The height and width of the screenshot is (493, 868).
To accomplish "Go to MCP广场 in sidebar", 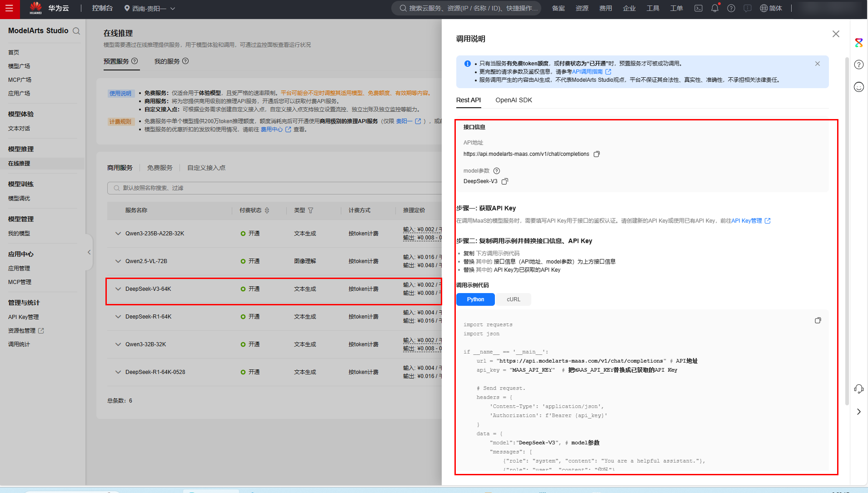I will 20,80.
